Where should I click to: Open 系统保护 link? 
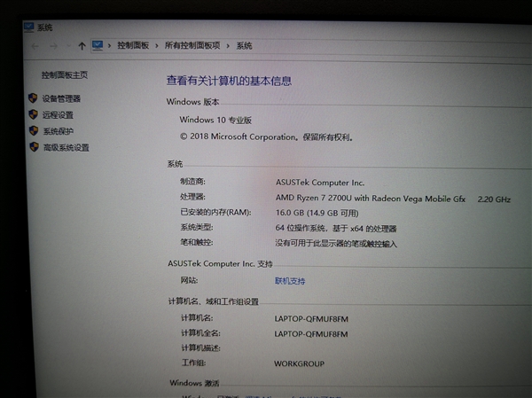point(59,131)
